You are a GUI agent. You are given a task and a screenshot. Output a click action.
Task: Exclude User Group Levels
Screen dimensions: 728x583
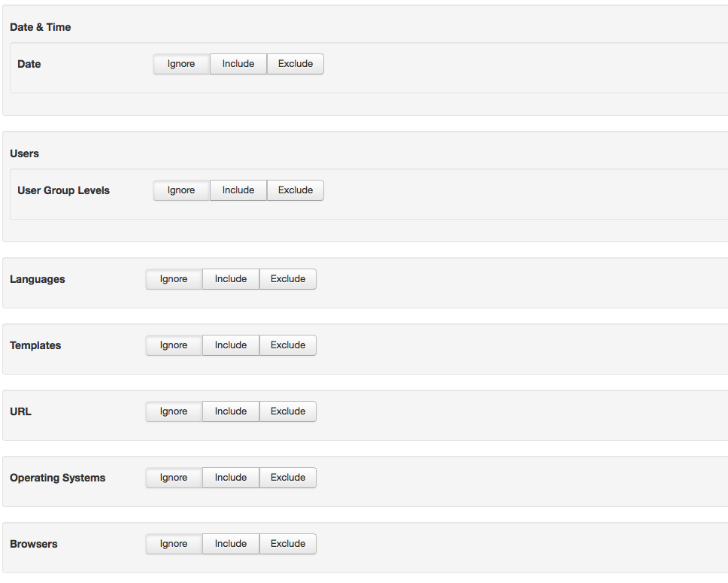296,190
